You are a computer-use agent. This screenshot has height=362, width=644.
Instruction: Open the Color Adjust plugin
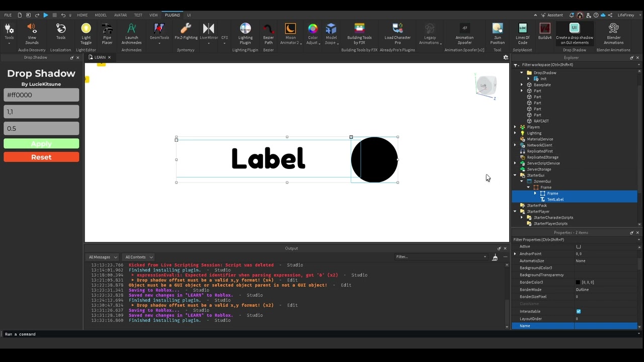click(x=312, y=34)
